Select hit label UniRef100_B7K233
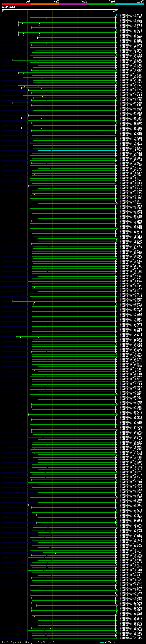 pos(131,75)
